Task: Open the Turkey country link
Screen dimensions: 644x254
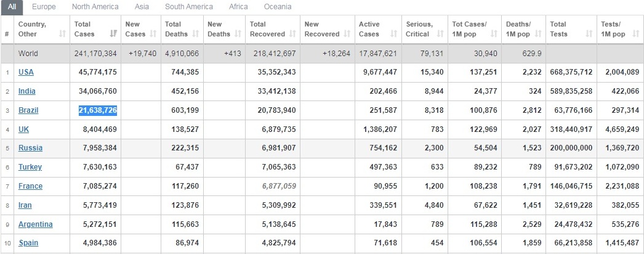Action: coord(30,167)
